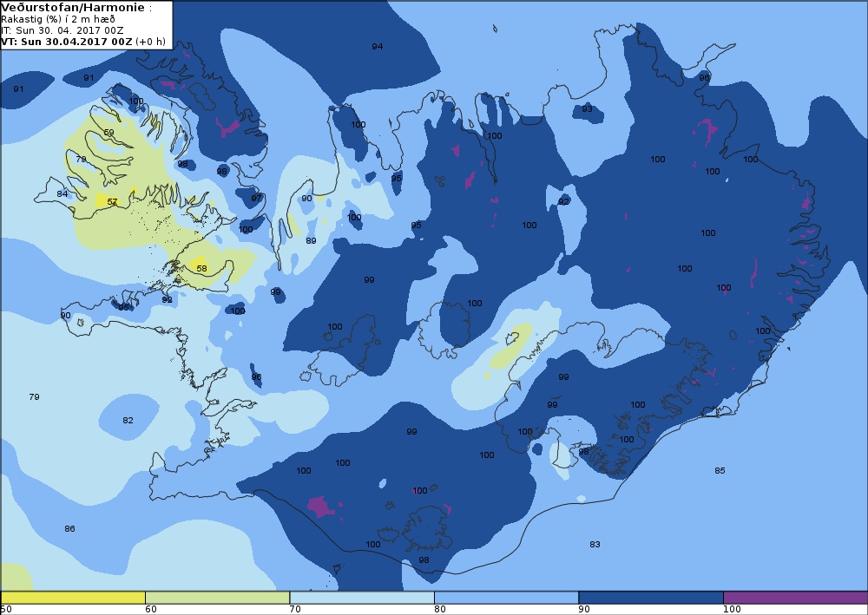Click the humidity value "85" on the map

point(719,471)
